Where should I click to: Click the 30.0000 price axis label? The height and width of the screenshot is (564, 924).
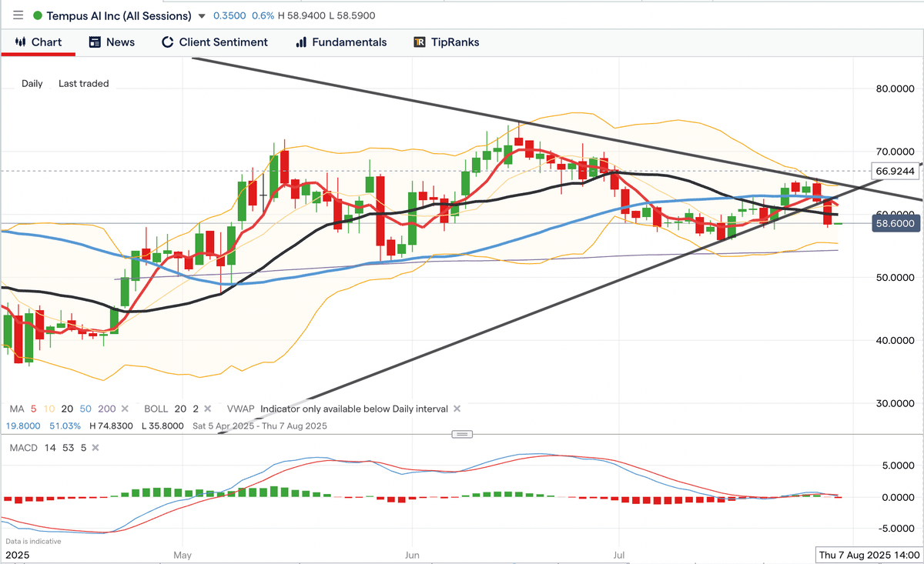pos(896,403)
